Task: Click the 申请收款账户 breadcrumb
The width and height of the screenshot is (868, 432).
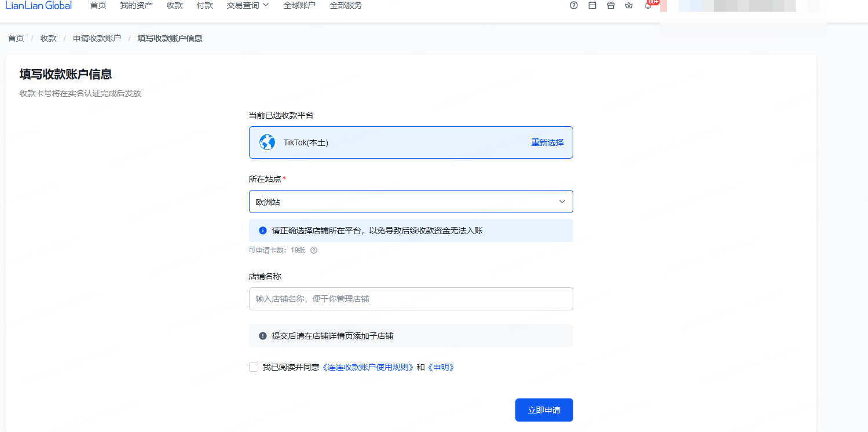Action: (97, 38)
